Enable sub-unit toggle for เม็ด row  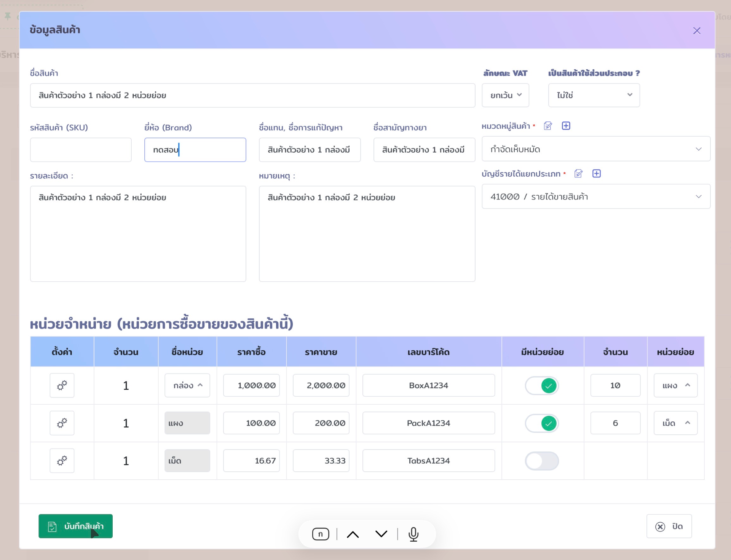pyautogui.click(x=541, y=461)
